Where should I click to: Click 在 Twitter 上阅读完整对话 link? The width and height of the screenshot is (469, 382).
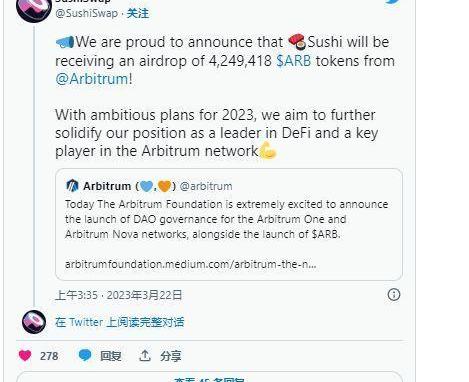pos(119,322)
